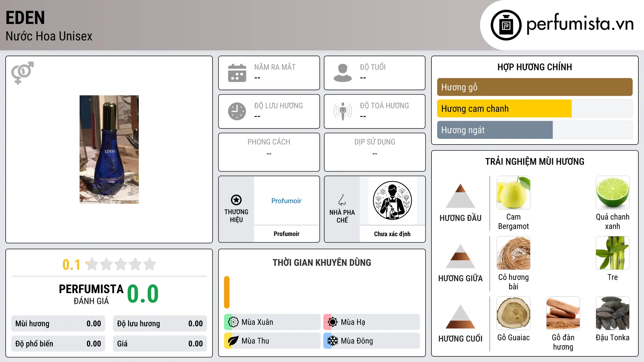Click the unisex gender symbol icon
Screen dimensions: 644x362
tap(22, 73)
